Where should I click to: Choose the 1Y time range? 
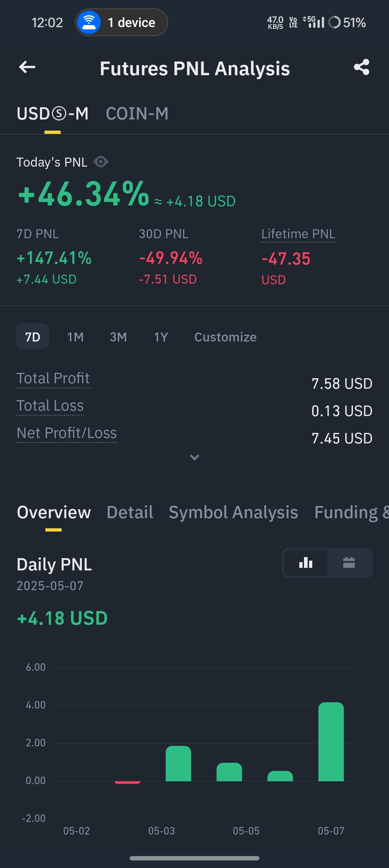161,337
